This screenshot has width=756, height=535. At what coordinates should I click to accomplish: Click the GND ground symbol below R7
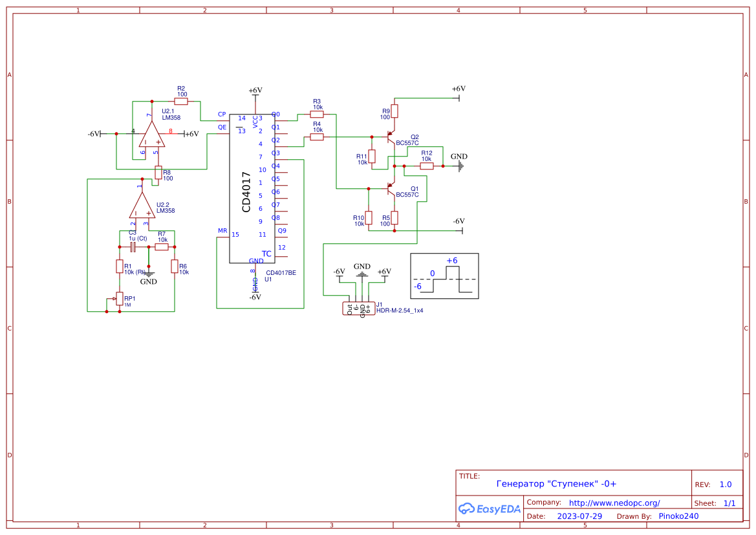point(149,274)
